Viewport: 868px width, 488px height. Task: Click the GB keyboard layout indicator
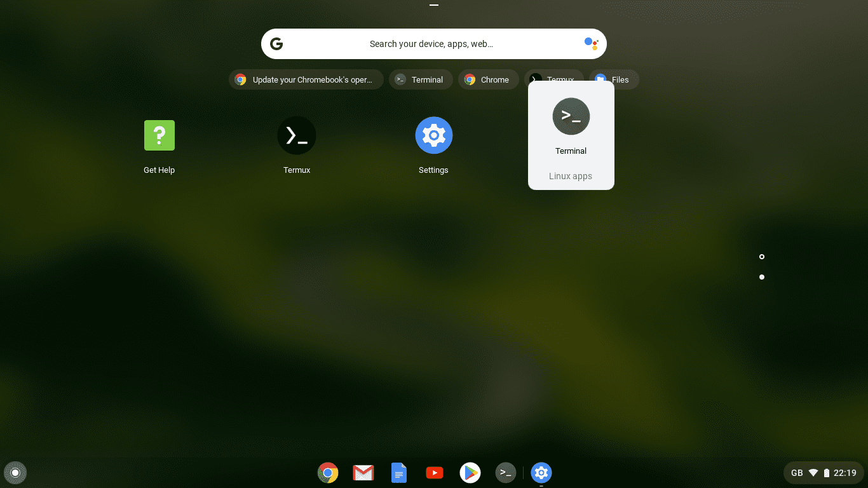pyautogui.click(x=797, y=473)
